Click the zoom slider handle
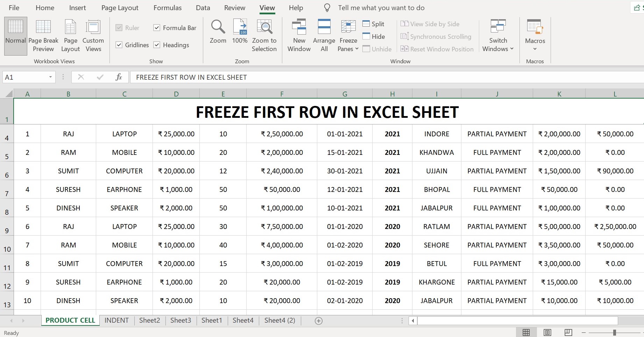Image resolution: width=644 pixels, height=337 pixels. (x=614, y=332)
